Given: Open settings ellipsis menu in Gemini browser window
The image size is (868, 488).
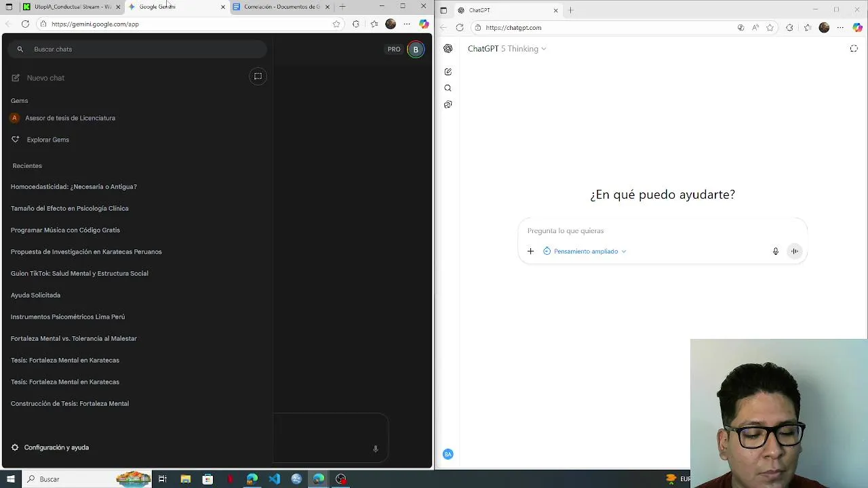Looking at the screenshot, I should 407,24.
